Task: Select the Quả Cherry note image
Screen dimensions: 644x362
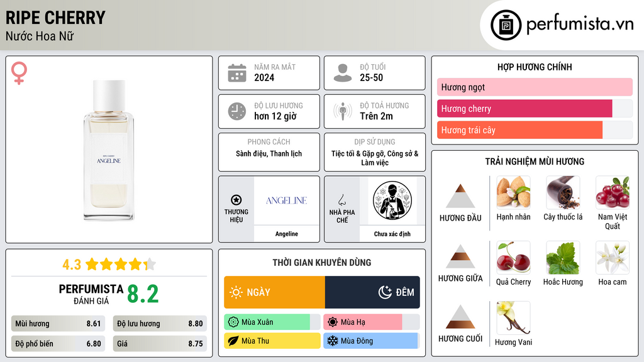Action: coord(513,257)
